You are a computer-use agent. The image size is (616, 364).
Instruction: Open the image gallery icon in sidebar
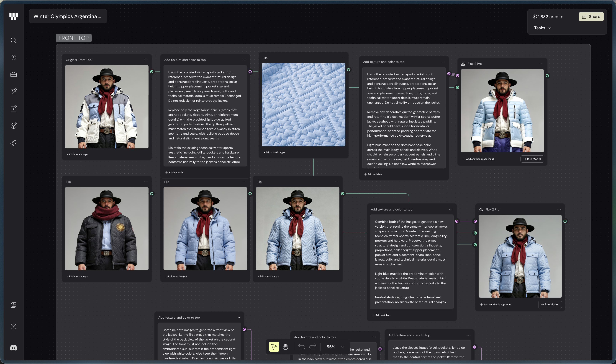click(x=14, y=305)
